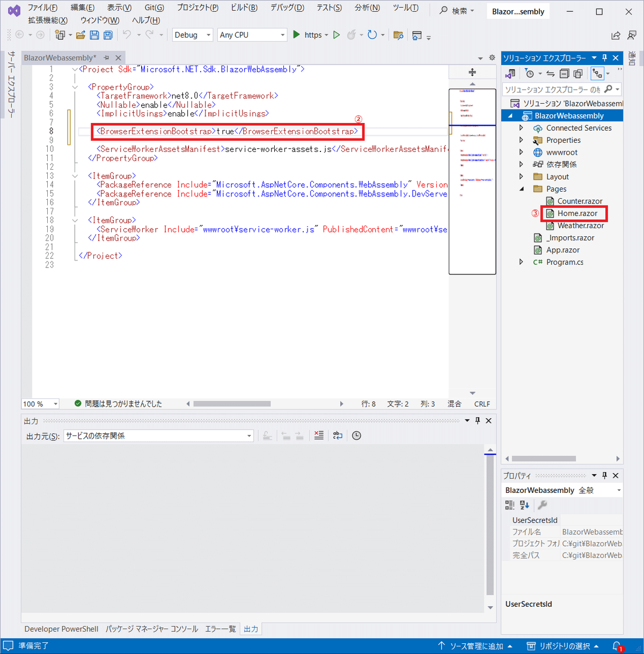Open the ファイル(F) menu
Image resolution: width=644 pixels, height=654 pixels.
pos(42,8)
